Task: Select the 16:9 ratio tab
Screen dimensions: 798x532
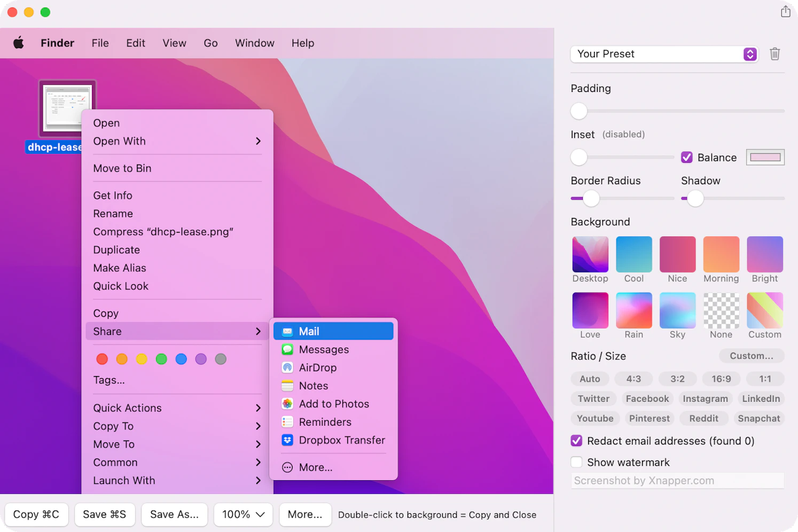Action: [721, 379]
